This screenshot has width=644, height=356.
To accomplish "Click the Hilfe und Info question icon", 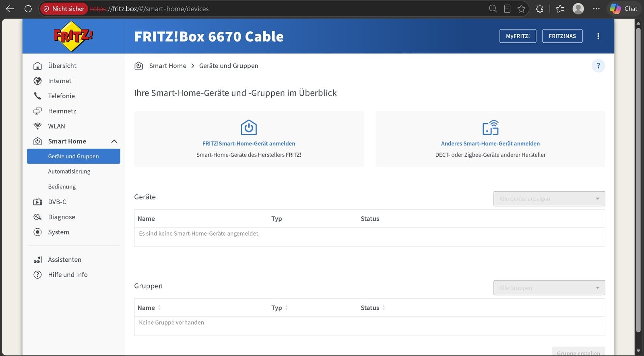I will (37, 275).
